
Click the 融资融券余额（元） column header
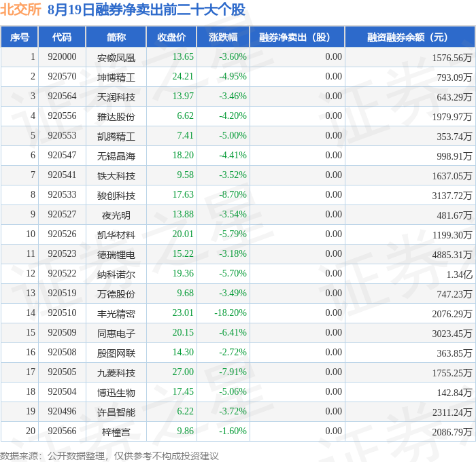tap(410, 37)
